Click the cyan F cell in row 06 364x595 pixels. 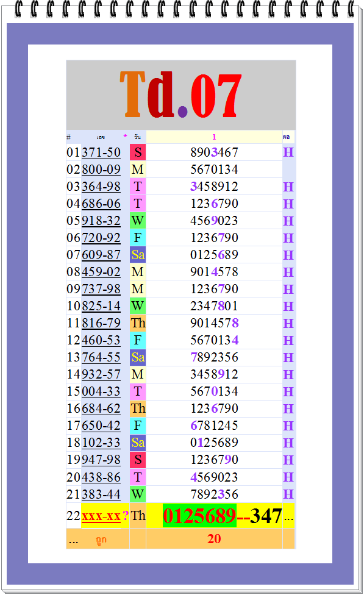click(138, 238)
